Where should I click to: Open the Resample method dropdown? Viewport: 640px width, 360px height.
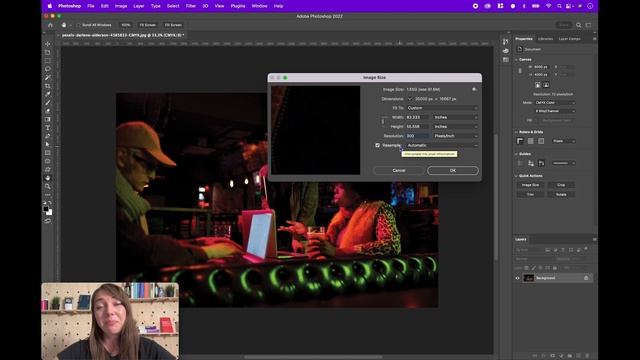[x=442, y=145]
